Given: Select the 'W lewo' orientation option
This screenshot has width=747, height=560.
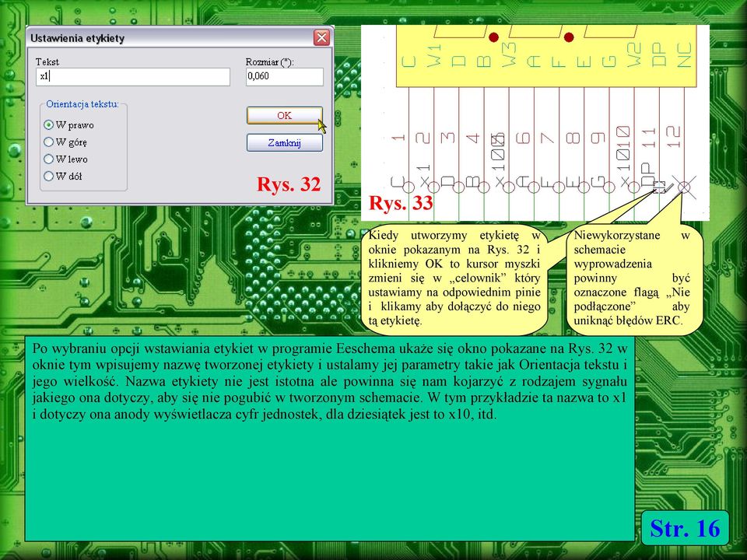Looking at the screenshot, I should pos(65,159).
